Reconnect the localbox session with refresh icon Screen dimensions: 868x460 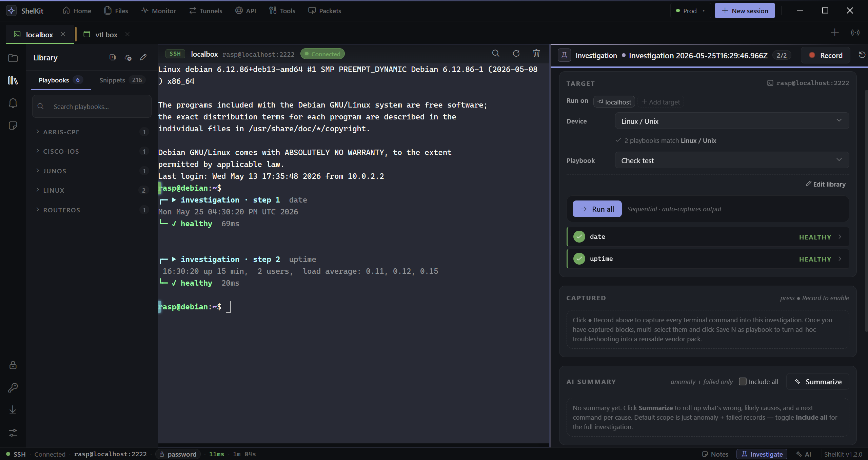click(x=516, y=53)
